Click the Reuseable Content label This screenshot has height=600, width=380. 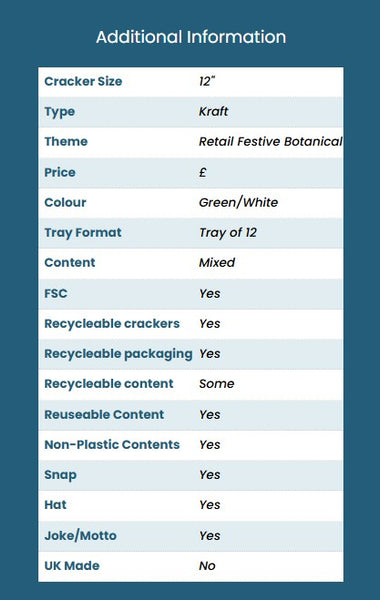104,414
